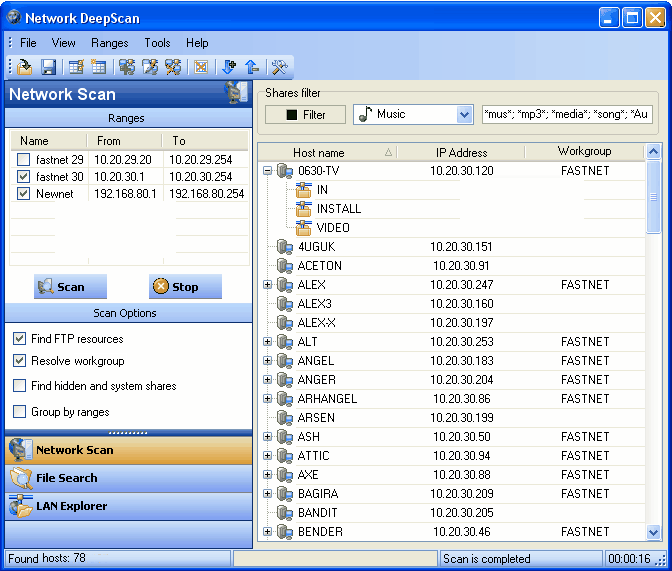Click the edit range network icon
This screenshot has height=571, width=672.
coord(150,67)
